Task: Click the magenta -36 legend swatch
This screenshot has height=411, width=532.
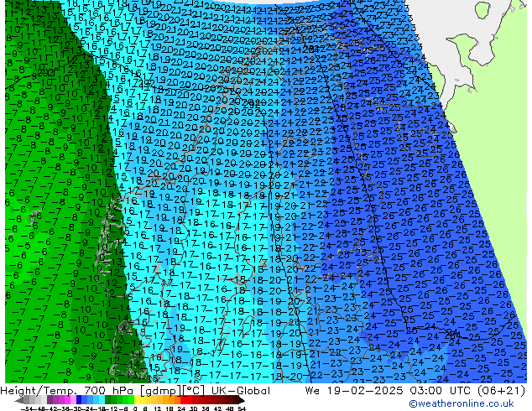Action: click(x=67, y=399)
